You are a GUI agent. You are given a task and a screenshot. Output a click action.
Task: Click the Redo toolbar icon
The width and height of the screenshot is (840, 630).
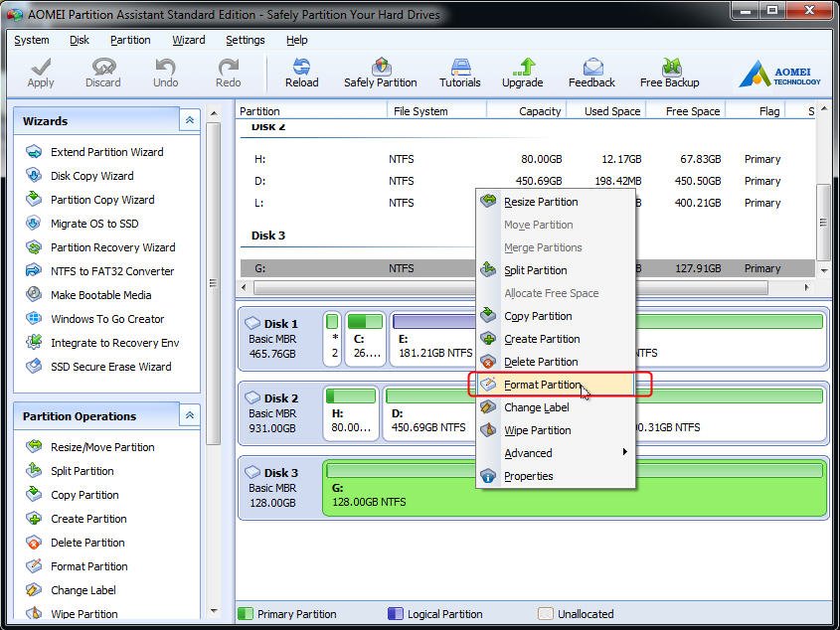click(229, 73)
